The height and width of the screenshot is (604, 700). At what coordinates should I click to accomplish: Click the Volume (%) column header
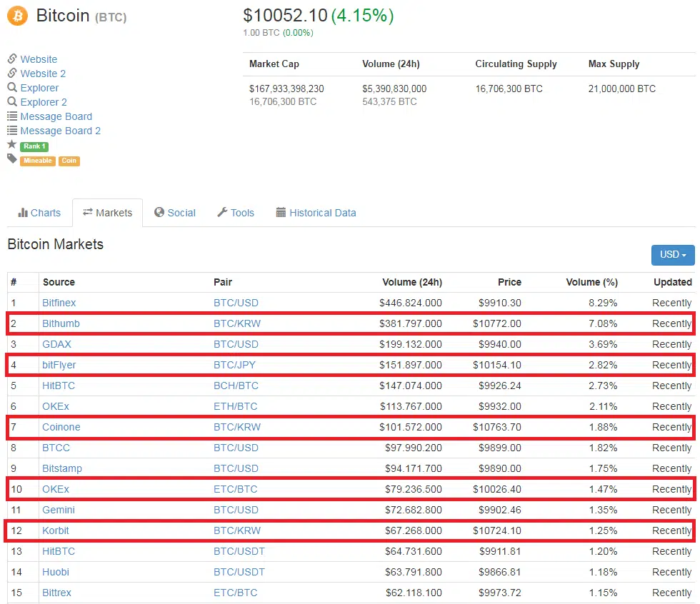click(591, 283)
